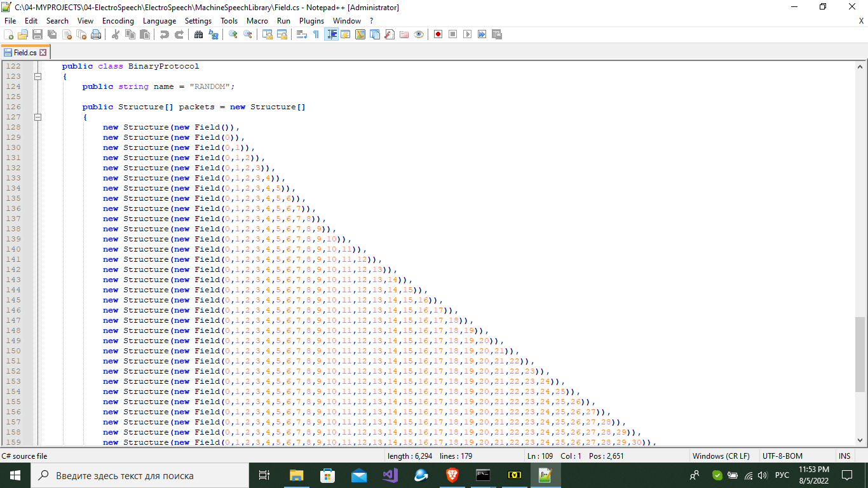The width and height of the screenshot is (868, 488).
Task: Collapse the class block at line 123
Action: pos(37,76)
